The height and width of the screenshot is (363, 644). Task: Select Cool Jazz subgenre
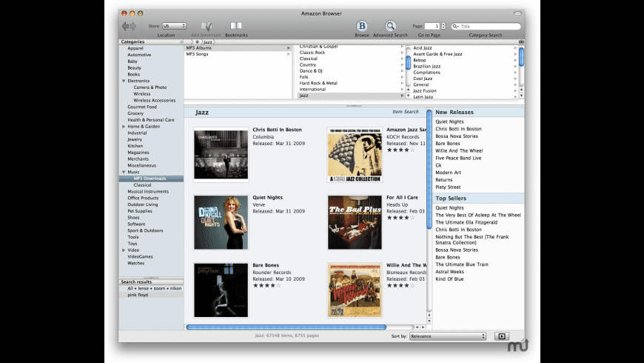pos(423,79)
